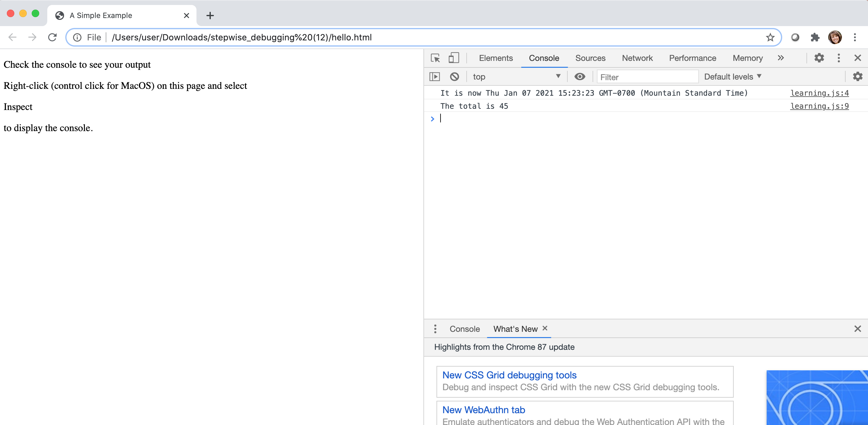Close the DevTools panel

tap(857, 58)
